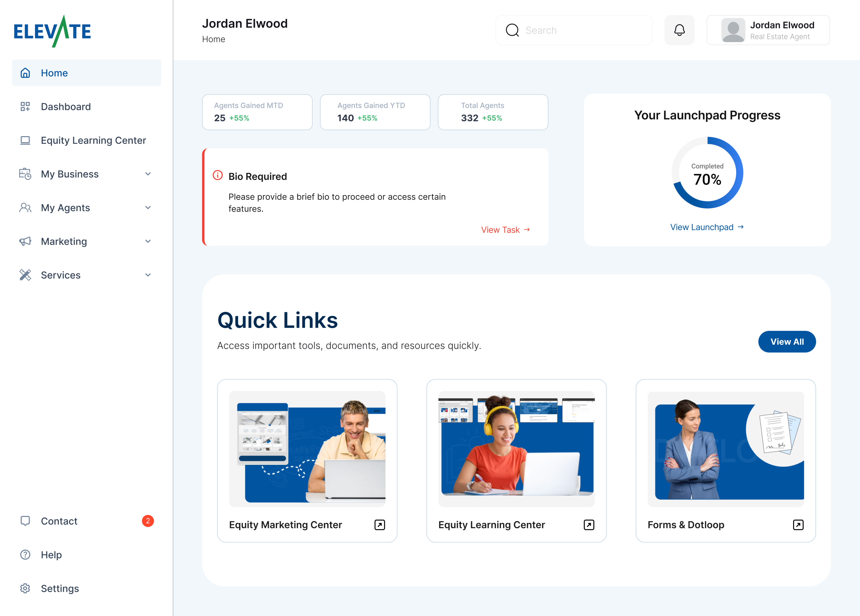Click the Services tools icon
The width and height of the screenshot is (860, 616).
[x=25, y=275]
